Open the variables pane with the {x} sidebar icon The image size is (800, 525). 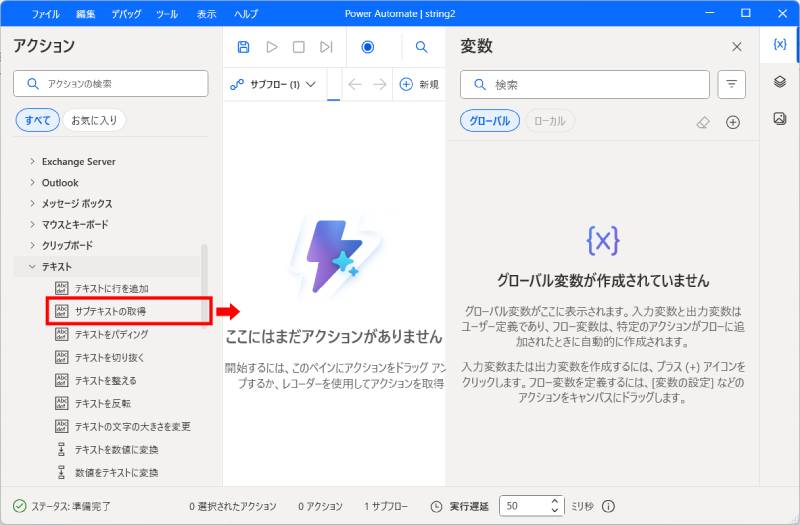coord(780,44)
